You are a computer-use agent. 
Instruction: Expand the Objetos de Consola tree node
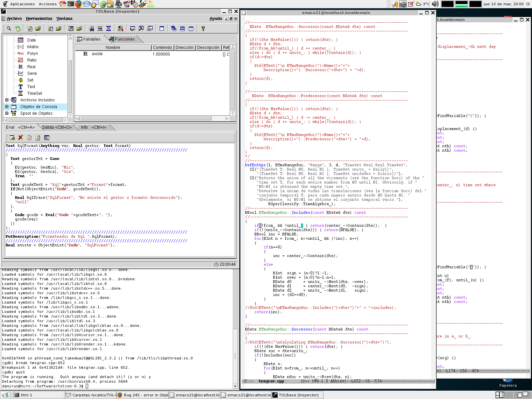pos(7,106)
